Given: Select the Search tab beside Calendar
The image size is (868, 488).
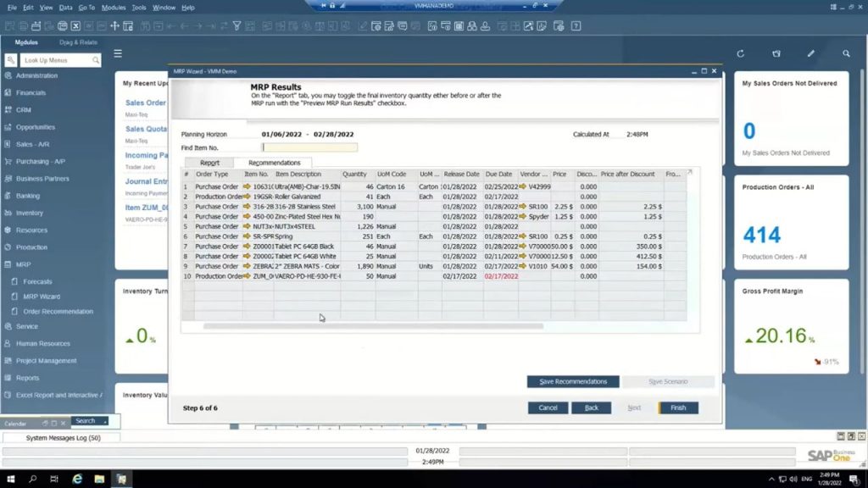Looking at the screenshot, I should [x=88, y=421].
